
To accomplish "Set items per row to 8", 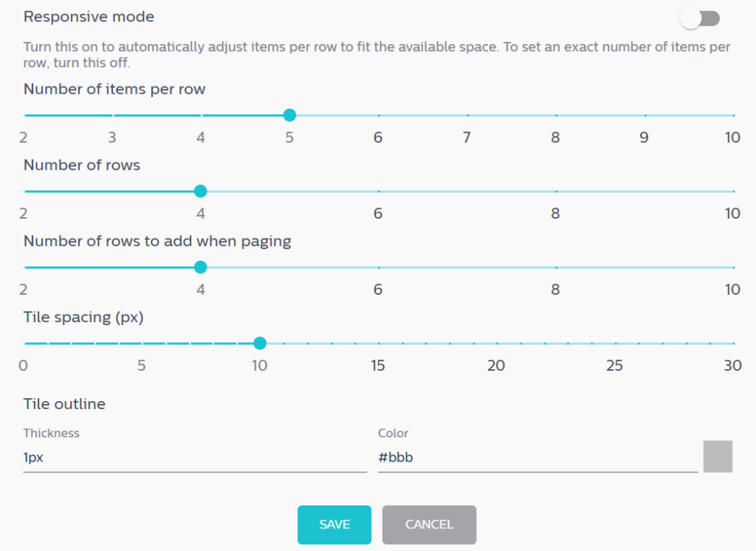I will tap(556, 115).
